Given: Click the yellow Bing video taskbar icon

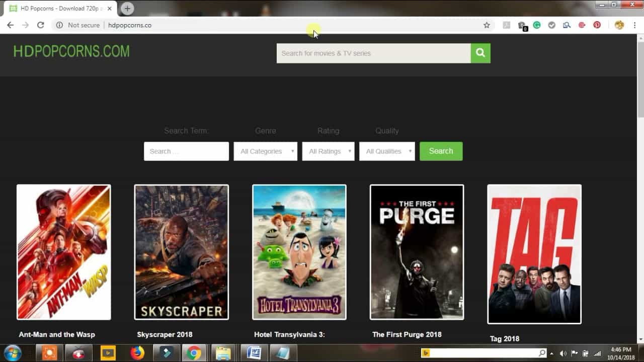Looking at the screenshot, I should pyautogui.click(x=108, y=353).
